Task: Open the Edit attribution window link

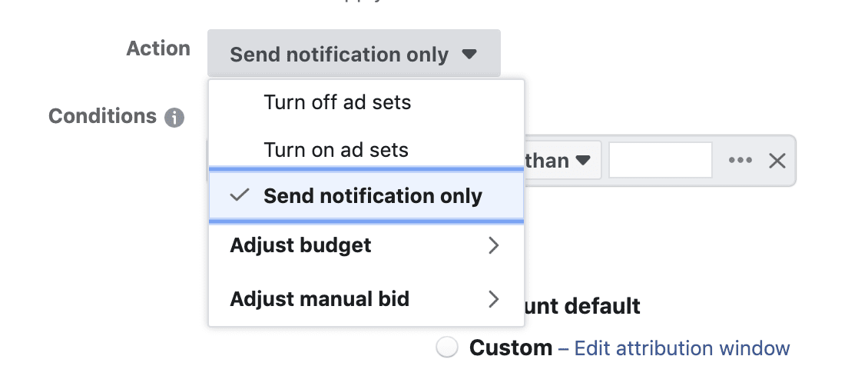Action: (682, 348)
